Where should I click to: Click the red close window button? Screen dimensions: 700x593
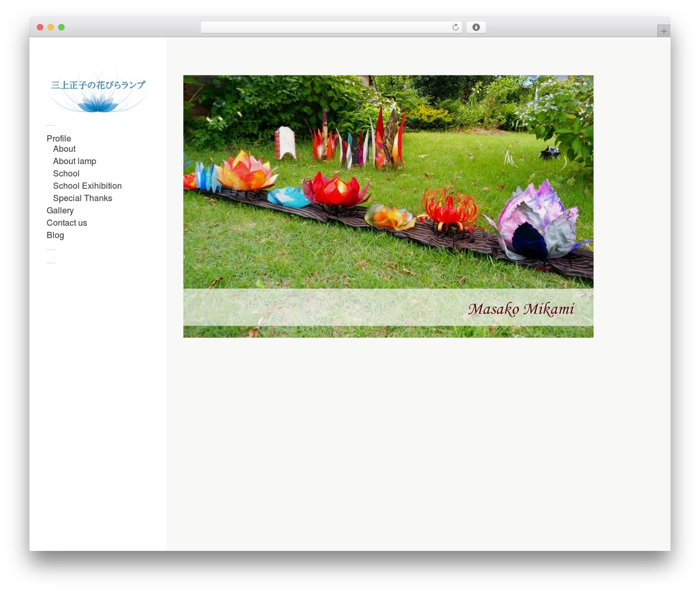[x=40, y=27]
